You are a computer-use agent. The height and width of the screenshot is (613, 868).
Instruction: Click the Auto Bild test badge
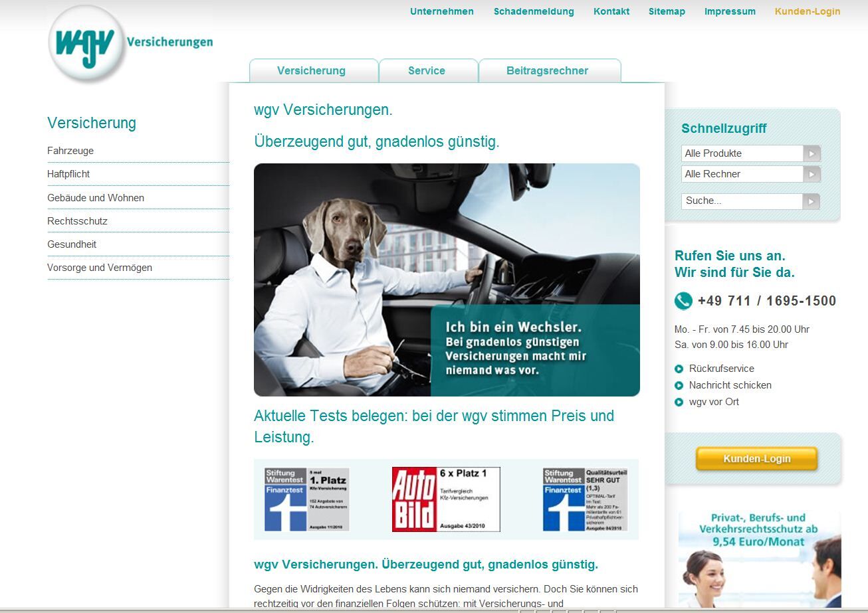pos(446,499)
